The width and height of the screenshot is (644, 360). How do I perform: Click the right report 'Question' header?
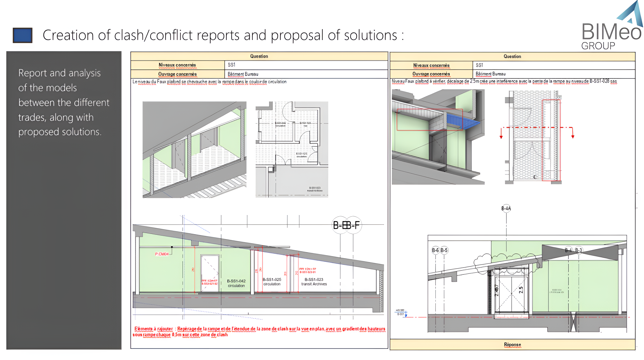point(512,56)
